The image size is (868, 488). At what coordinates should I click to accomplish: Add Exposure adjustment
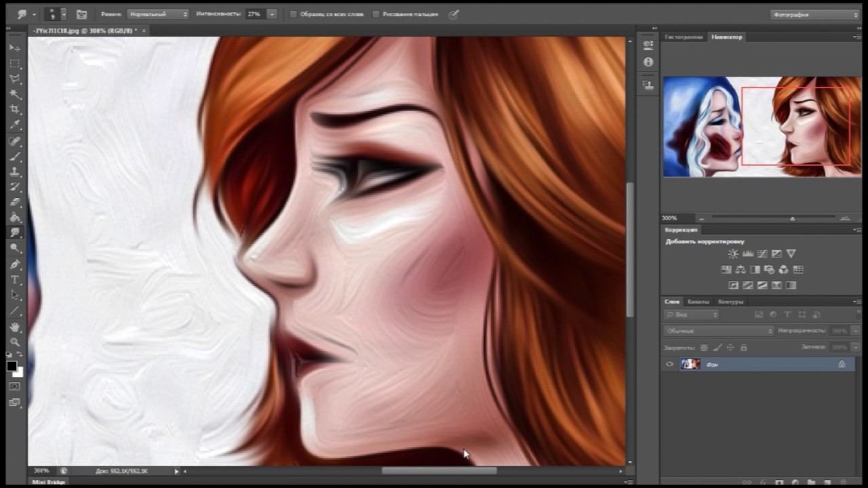tap(776, 253)
